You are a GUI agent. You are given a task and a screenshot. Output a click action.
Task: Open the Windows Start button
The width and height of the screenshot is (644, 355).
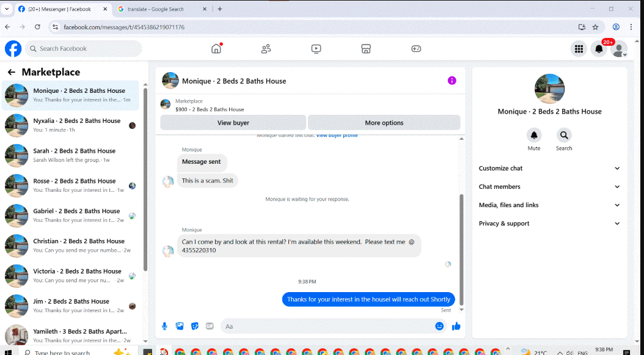[7, 352]
